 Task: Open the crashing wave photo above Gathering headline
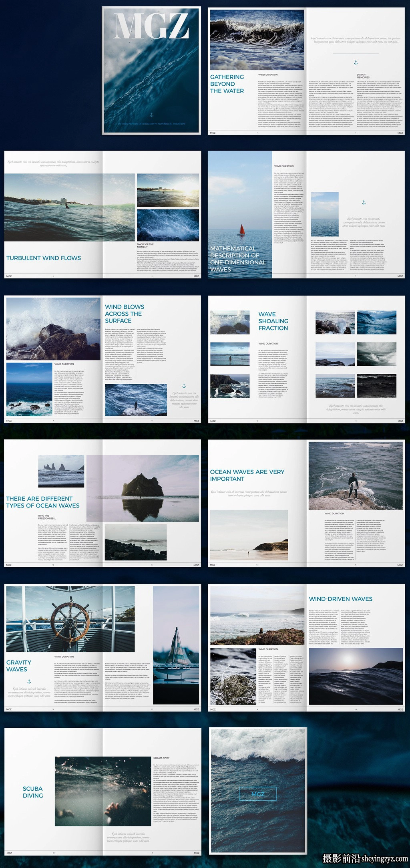pyautogui.click(x=257, y=40)
